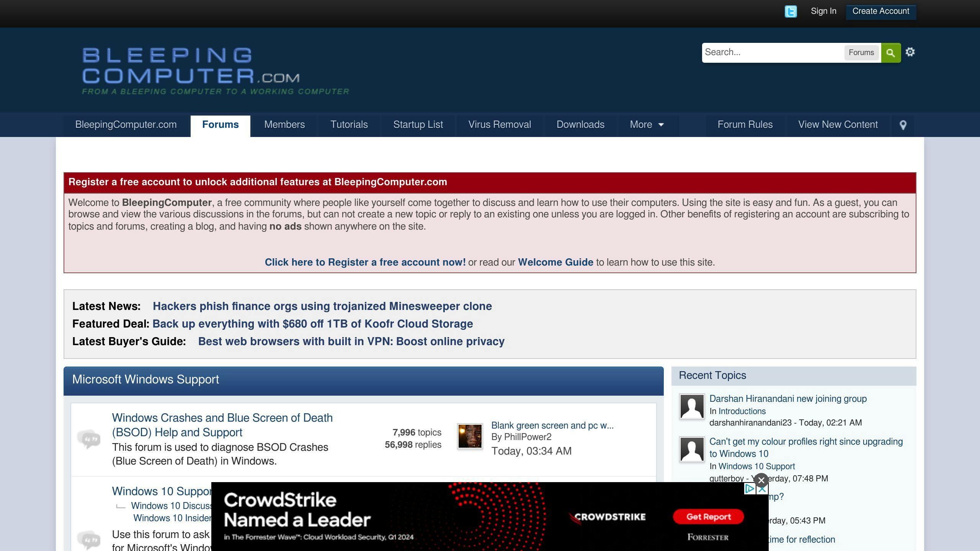Image resolution: width=980 pixels, height=551 pixels.
Task: Click the BleepingComputer Twitter icon
Action: click(791, 11)
